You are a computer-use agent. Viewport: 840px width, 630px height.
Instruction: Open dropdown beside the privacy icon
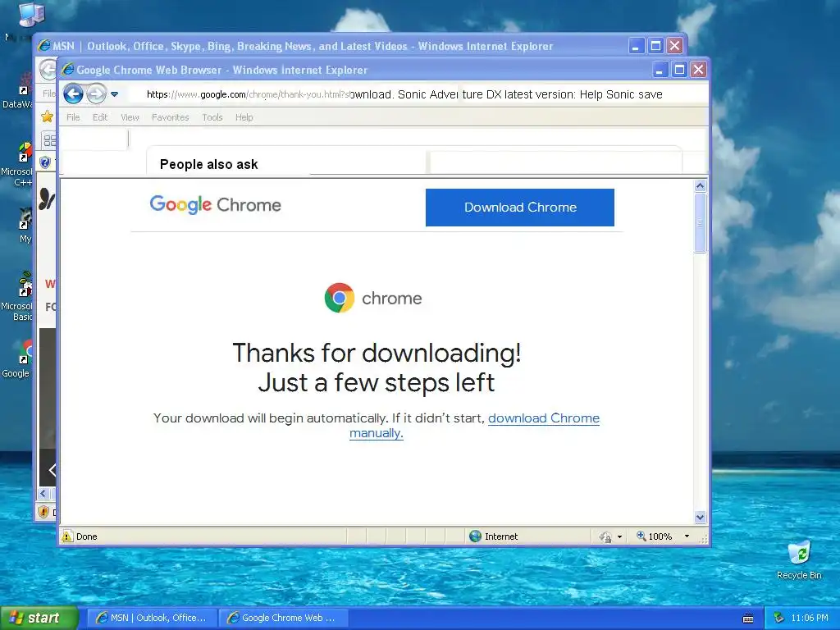[620, 536]
